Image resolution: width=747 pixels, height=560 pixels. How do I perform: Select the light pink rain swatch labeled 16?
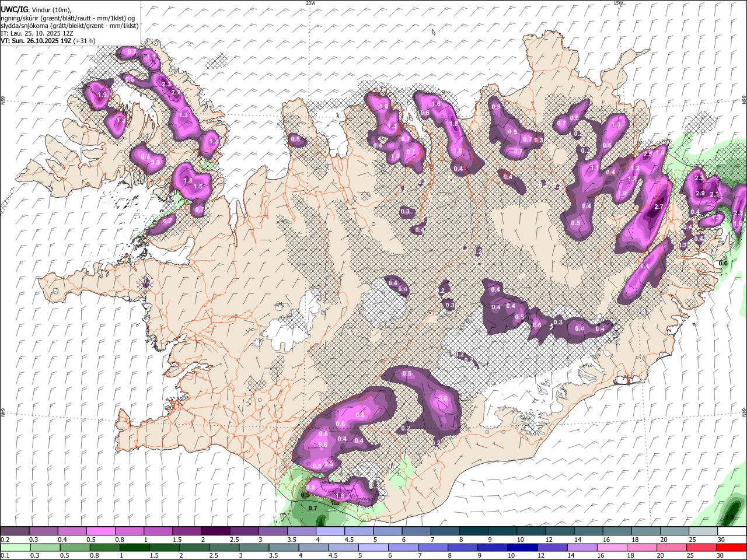611,547
